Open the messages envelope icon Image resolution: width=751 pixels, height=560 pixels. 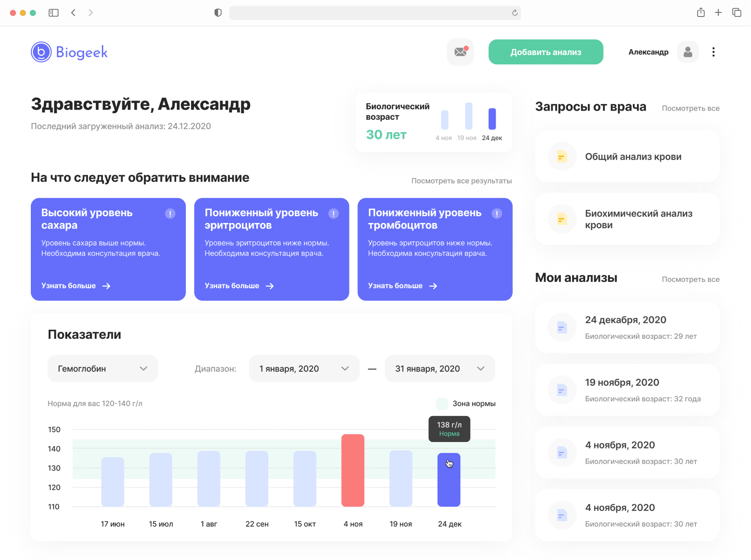(x=460, y=52)
